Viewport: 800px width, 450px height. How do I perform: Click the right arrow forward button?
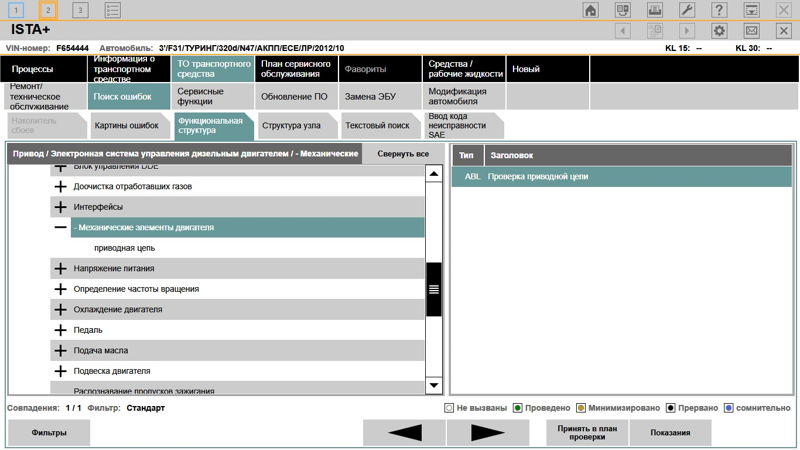tap(487, 432)
